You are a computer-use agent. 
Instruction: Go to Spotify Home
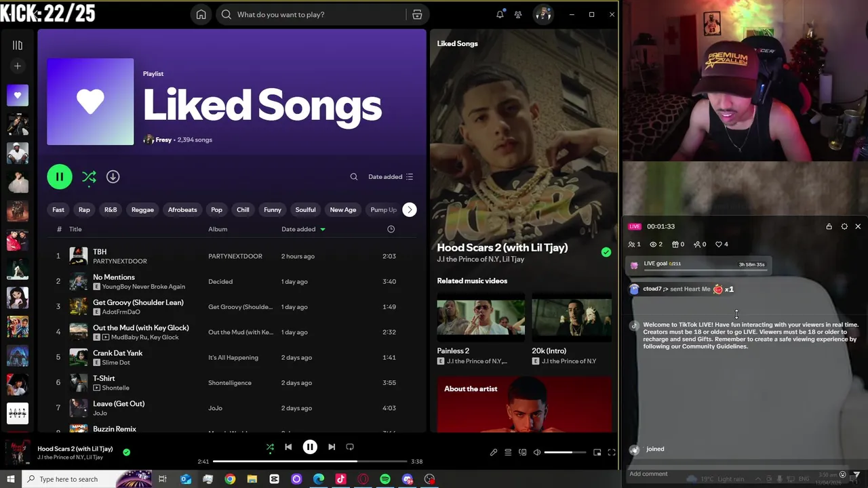point(201,14)
